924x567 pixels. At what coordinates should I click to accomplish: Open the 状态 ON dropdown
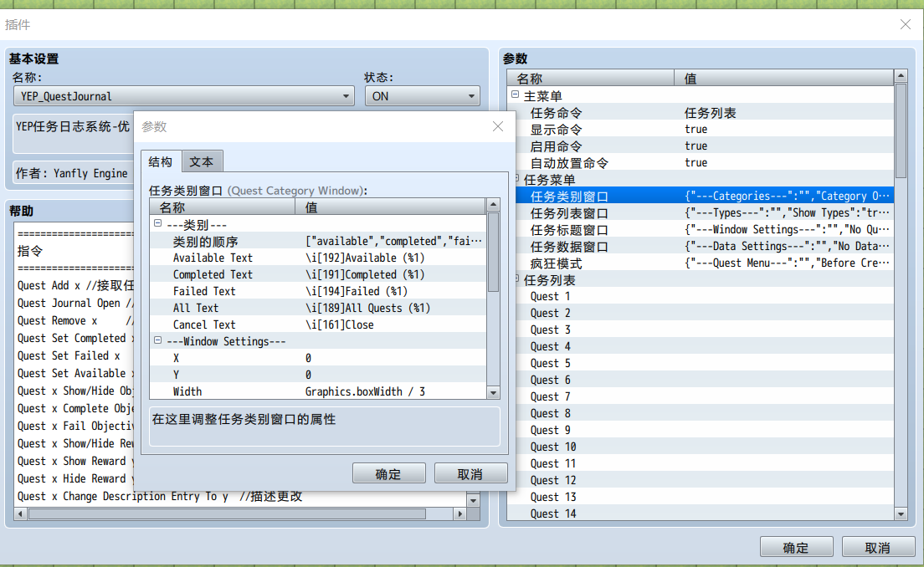click(422, 96)
